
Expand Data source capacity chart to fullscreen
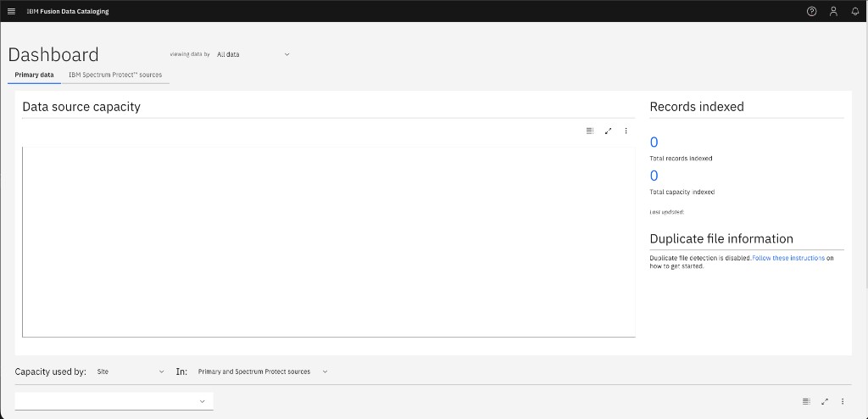tap(608, 131)
